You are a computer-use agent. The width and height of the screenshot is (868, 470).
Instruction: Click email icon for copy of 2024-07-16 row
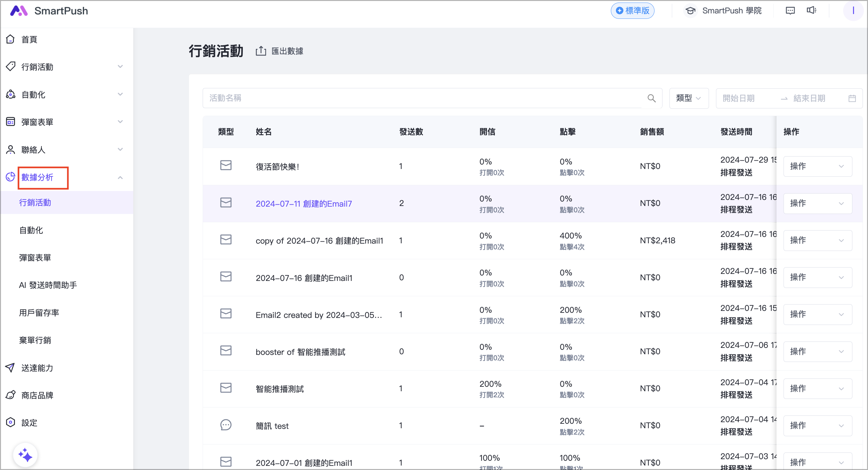(226, 240)
